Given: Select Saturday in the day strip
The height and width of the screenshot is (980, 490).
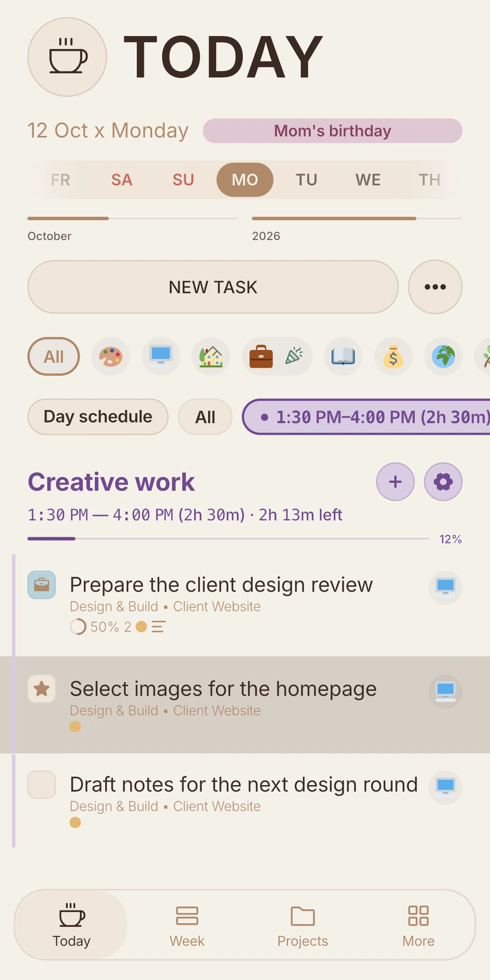Looking at the screenshot, I should point(122,180).
